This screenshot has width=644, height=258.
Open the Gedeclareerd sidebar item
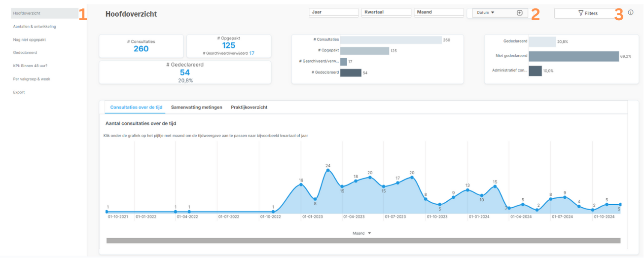click(25, 52)
